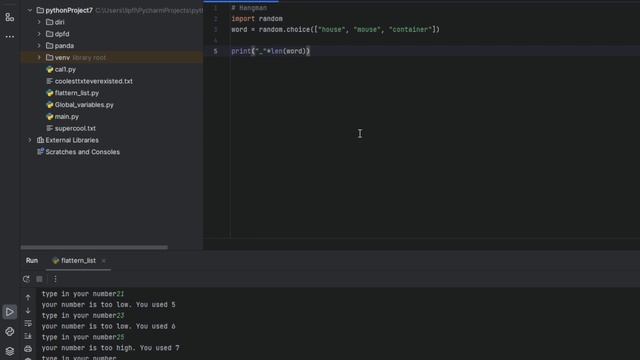Select supercool.txt in project tree
The image size is (640, 360).
tap(75, 129)
